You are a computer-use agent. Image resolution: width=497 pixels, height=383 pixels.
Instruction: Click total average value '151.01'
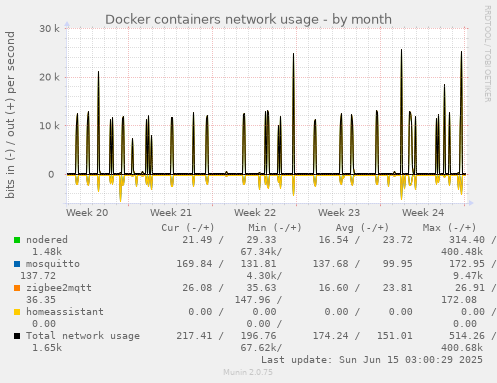click(x=394, y=336)
